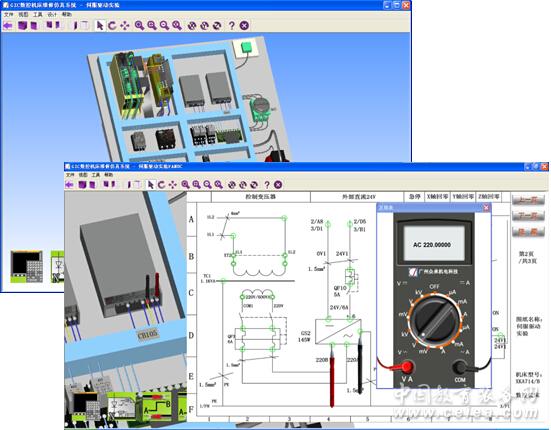Select the CNC panel thumbnail in the back window
Screen dimensions: 551x430
point(27,267)
